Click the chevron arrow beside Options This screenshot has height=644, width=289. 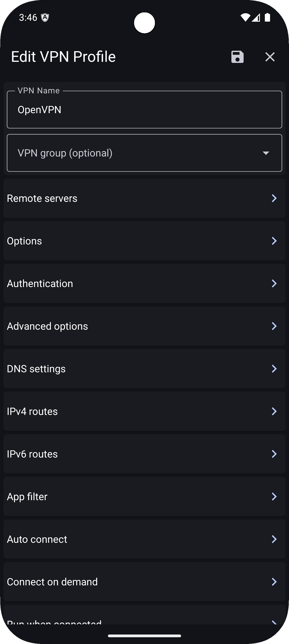pyautogui.click(x=274, y=241)
